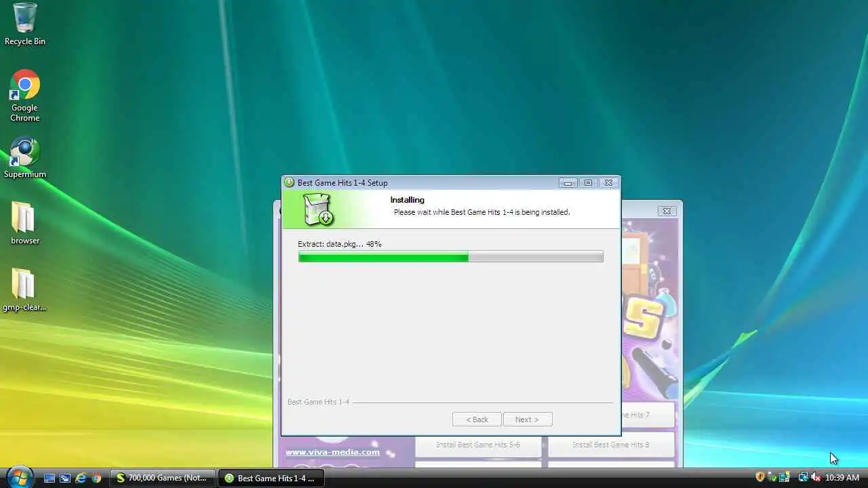Click Best Game Hits 1-4 taskbar button
This screenshot has width=868, height=488.
click(x=271, y=478)
